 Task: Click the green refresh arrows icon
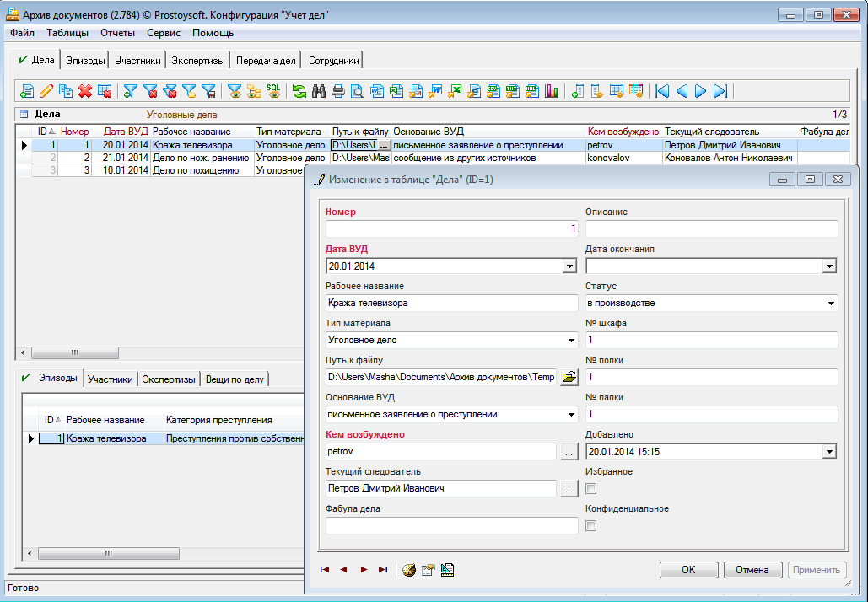pyautogui.click(x=299, y=91)
